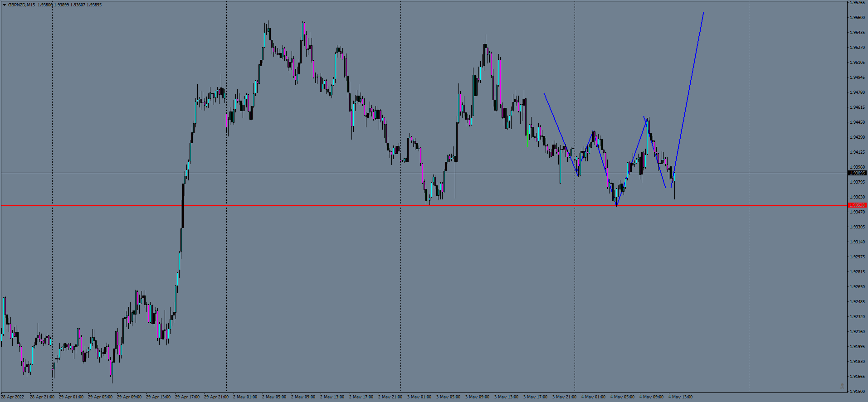Click the 29 Apr 05:00 time label
Image resolution: width=868 pixels, height=402 pixels.
pyautogui.click(x=100, y=397)
